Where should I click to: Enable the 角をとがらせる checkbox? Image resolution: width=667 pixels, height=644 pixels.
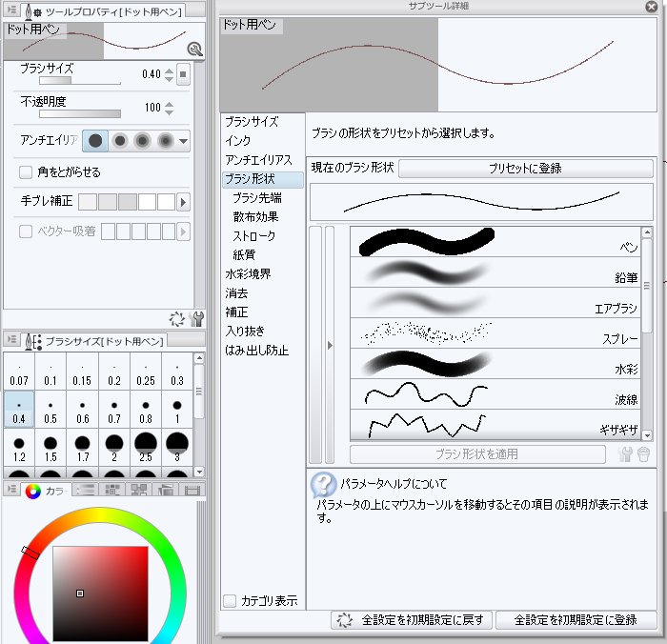pos(27,172)
